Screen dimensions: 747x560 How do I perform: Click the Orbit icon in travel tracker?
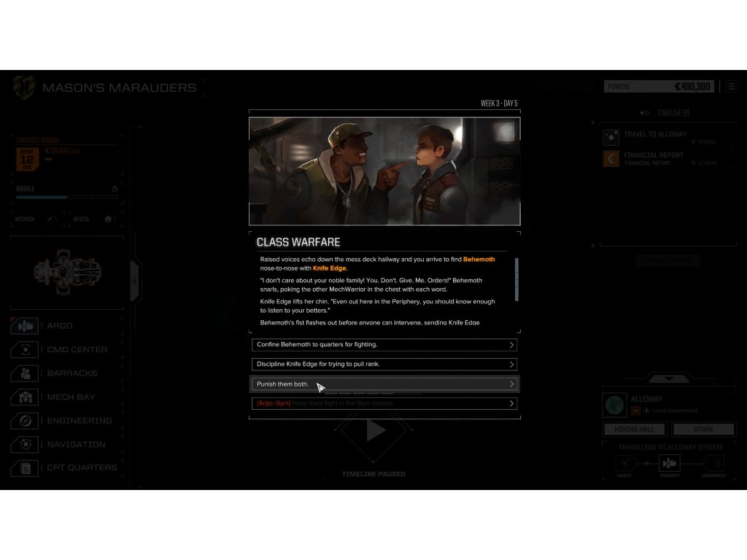click(x=624, y=463)
